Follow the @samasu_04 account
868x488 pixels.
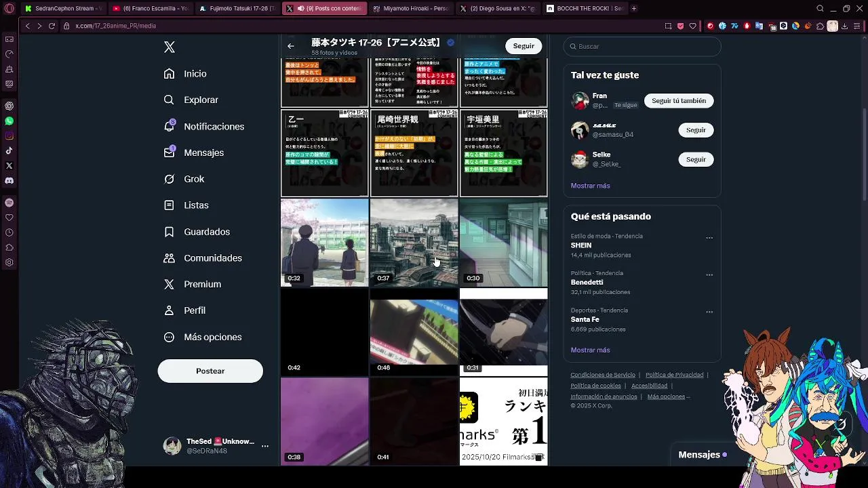696,129
